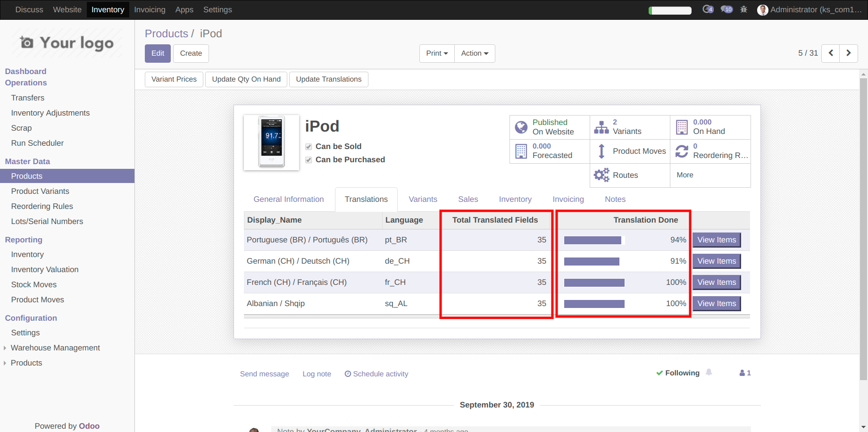Open the Apps menu in top bar
This screenshot has height=432, width=868.
pos(184,9)
